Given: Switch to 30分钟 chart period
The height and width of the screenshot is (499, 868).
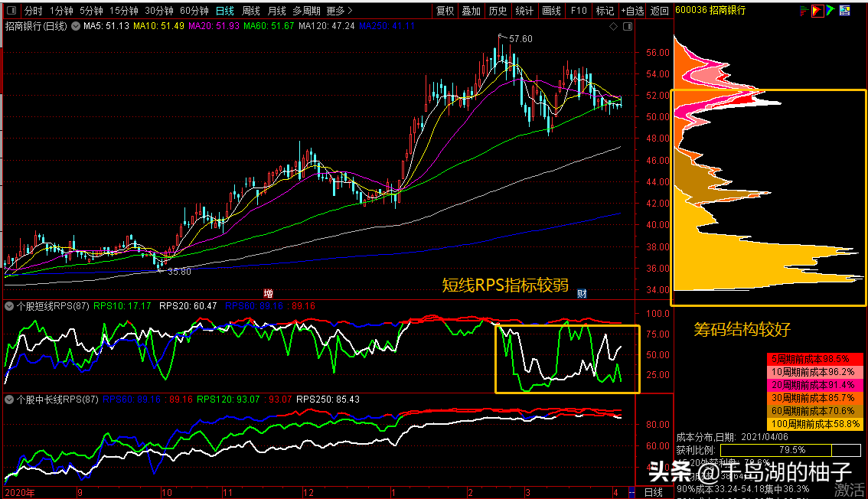Looking at the screenshot, I should pos(159,11).
